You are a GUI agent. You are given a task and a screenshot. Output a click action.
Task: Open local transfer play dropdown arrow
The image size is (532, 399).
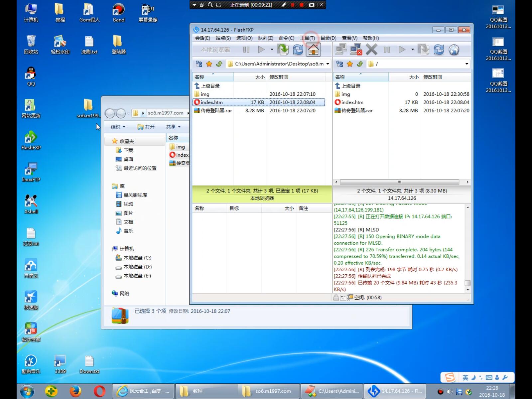coord(272,50)
